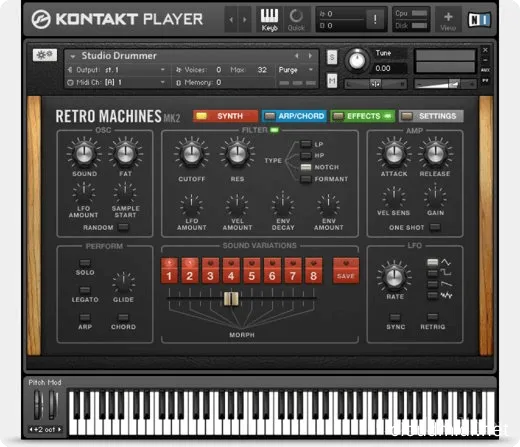Open the Studio Drummer instrument name dropdown

tap(73, 57)
